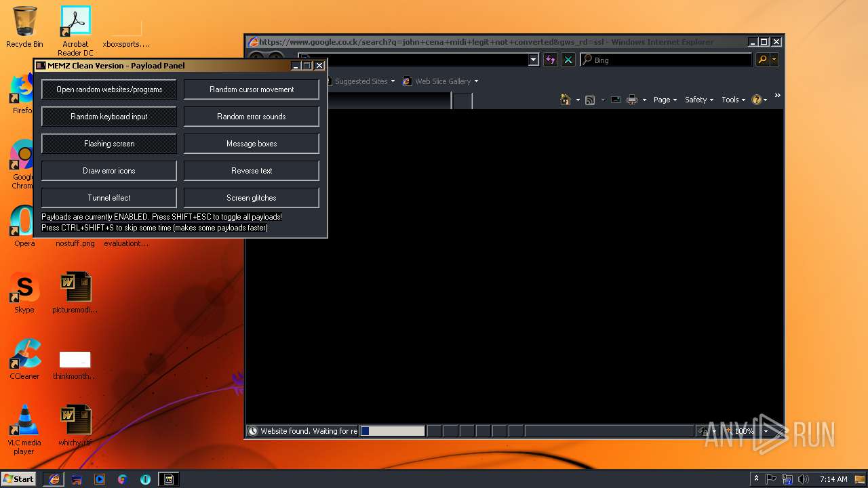Open the Skype desktop icon
This screenshot has height=488, width=868.
coord(24,293)
